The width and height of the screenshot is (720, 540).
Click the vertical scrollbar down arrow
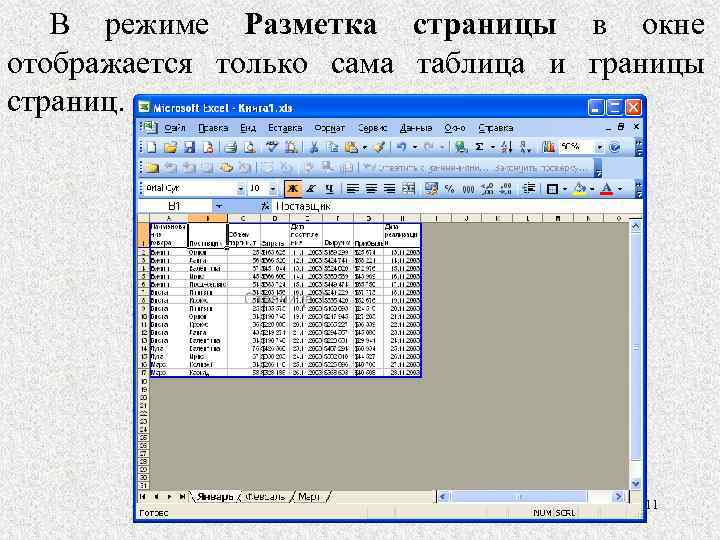pyautogui.click(x=636, y=484)
